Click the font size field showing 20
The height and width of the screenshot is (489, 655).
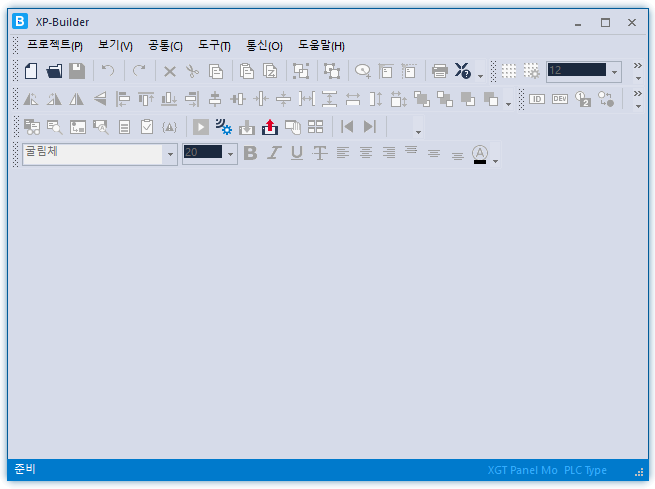pyautogui.click(x=203, y=152)
